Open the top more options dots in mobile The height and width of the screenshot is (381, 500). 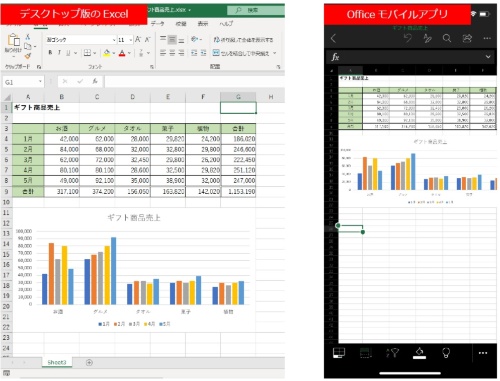487,38
